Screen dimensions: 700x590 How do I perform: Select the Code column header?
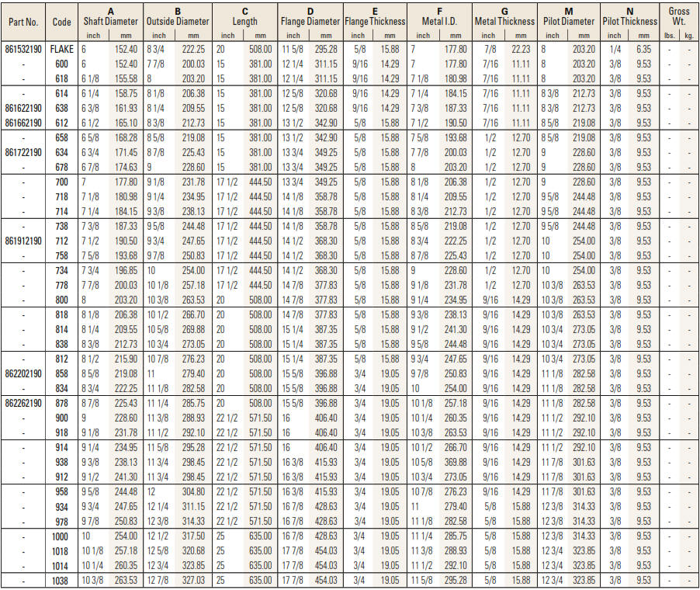coord(62,22)
